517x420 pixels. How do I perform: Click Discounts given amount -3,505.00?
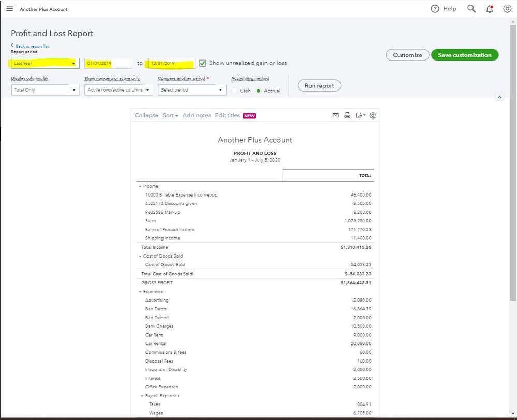coord(361,203)
